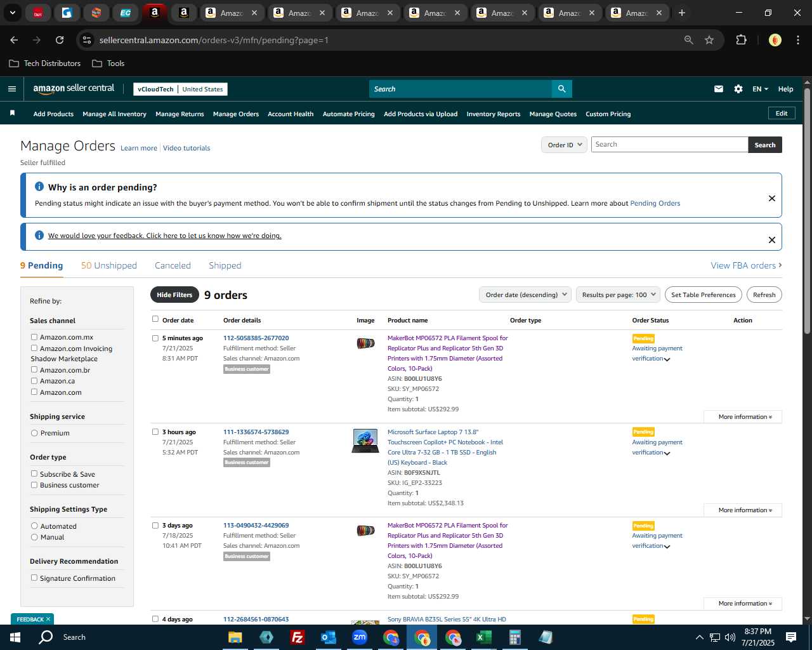Click the page vertical scrollbar
Viewport: 812px width, 650px height.
(807, 209)
